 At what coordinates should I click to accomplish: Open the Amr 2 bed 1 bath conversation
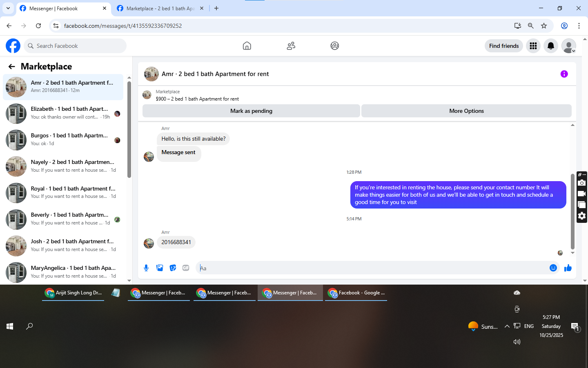[63, 87]
